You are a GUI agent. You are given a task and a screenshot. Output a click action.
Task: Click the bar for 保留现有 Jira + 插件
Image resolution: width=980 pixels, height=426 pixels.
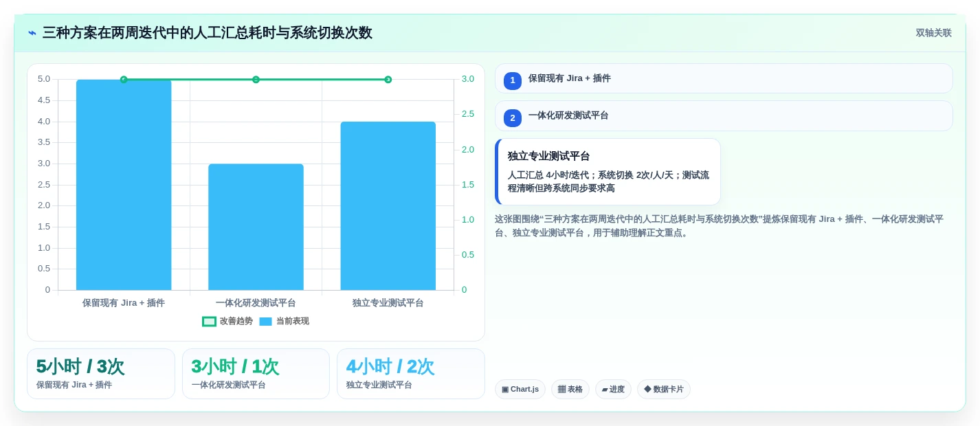[x=124, y=185]
